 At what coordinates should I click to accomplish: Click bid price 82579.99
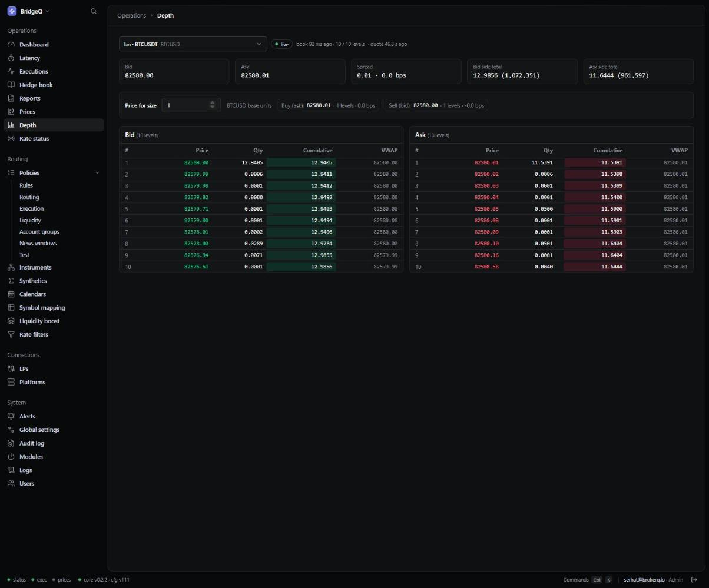(x=196, y=174)
